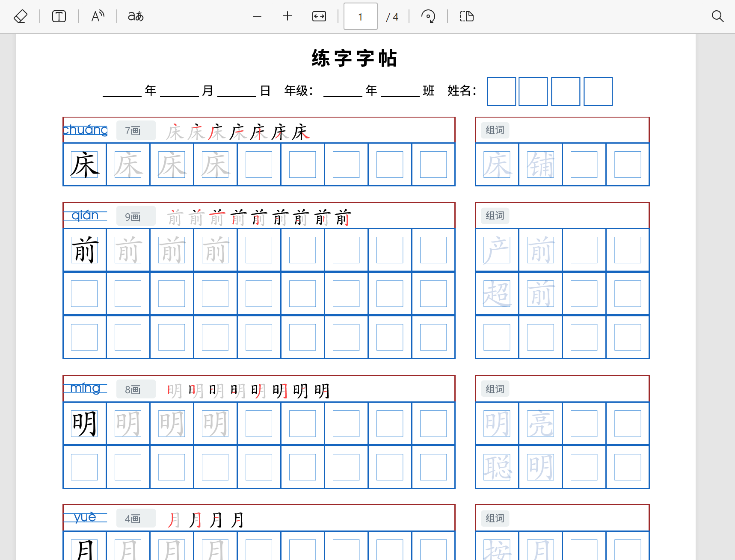Select the eraser tool in the toolbar
The image size is (735, 560).
(21, 17)
